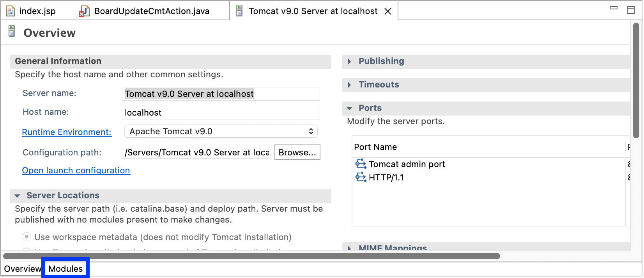Maximize the editor area
Viewport: 644px width, 278px height.
[631, 10]
